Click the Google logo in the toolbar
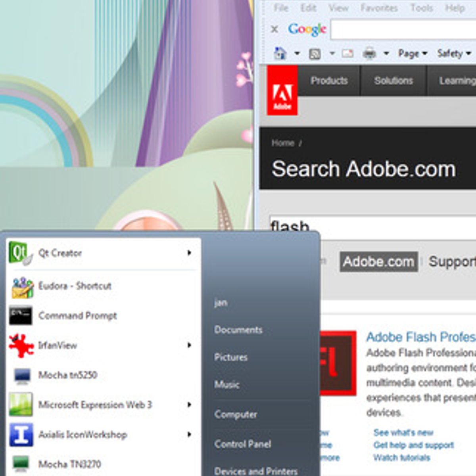The width and height of the screenshot is (476, 476). [307, 29]
